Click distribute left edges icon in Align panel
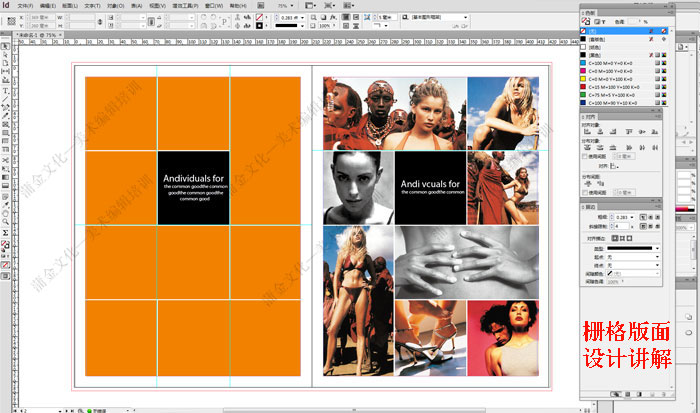700x413 pixels. point(629,147)
